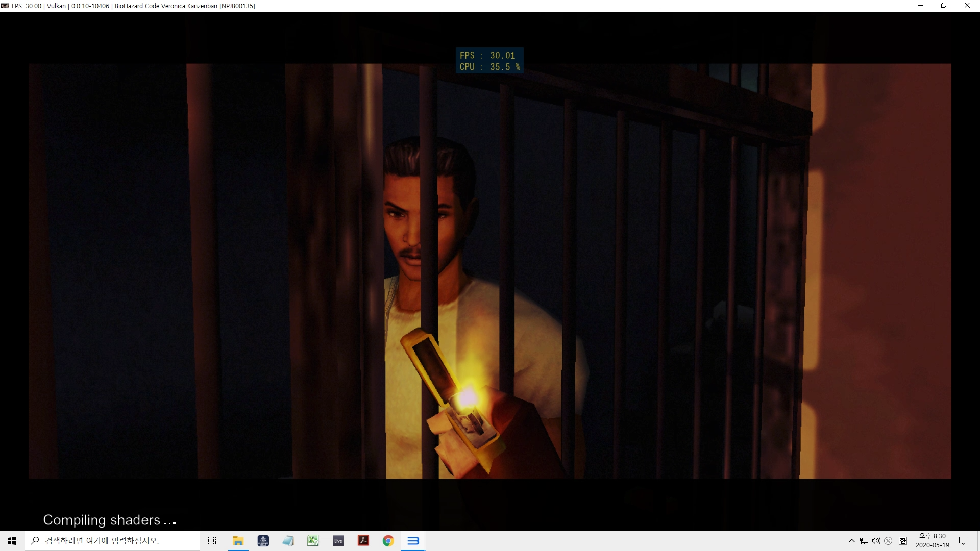
Task: Open Google Chrome from the taskbar
Action: [388, 541]
